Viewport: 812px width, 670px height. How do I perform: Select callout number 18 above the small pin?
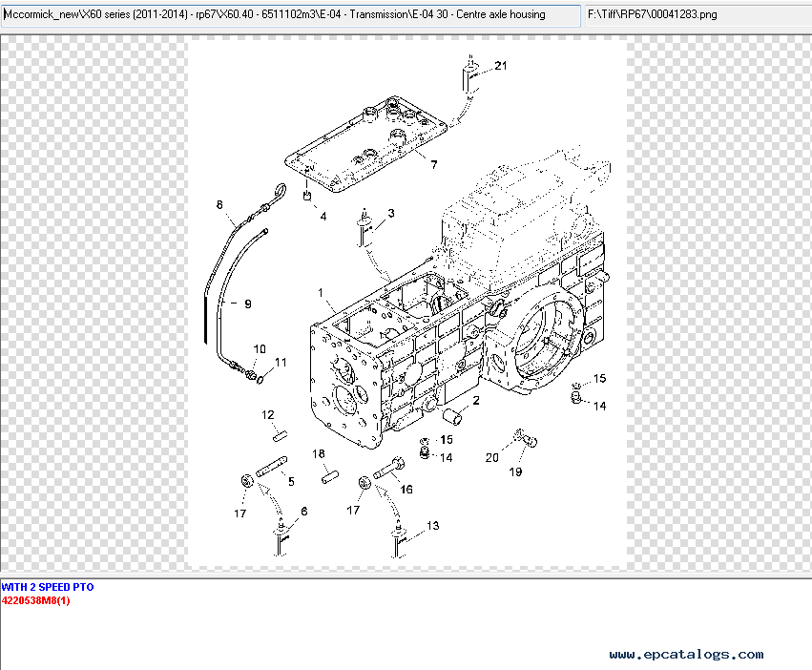coord(319,453)
